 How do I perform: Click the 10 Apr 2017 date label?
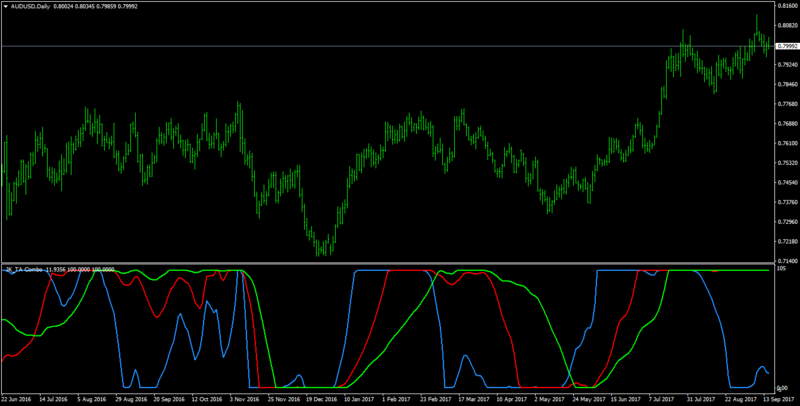tap(512, 399)
